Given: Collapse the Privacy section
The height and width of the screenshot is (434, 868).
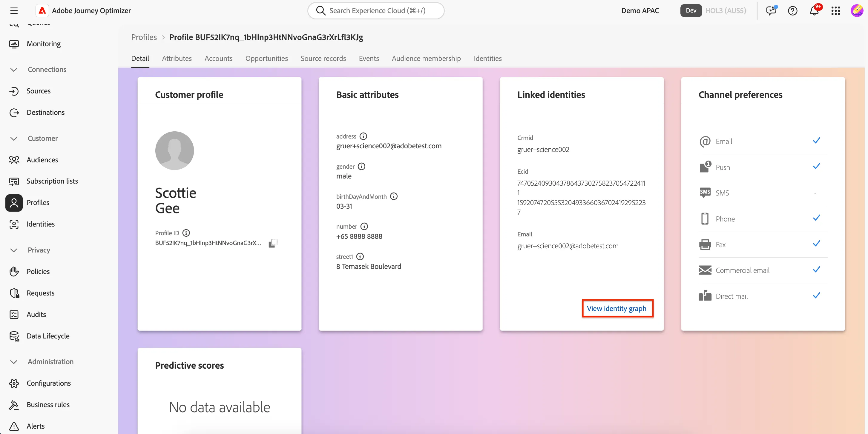Looking at the screenshot, I should 14,250.
